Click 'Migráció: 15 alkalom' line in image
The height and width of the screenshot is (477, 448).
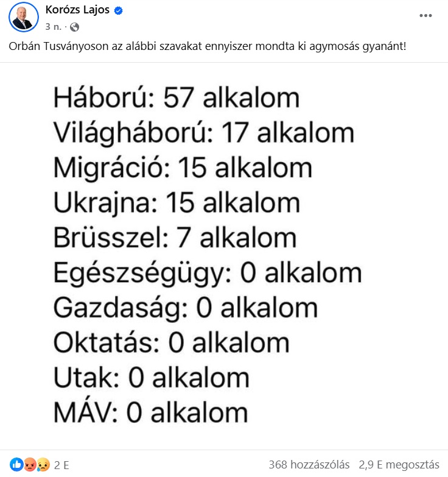183,168
